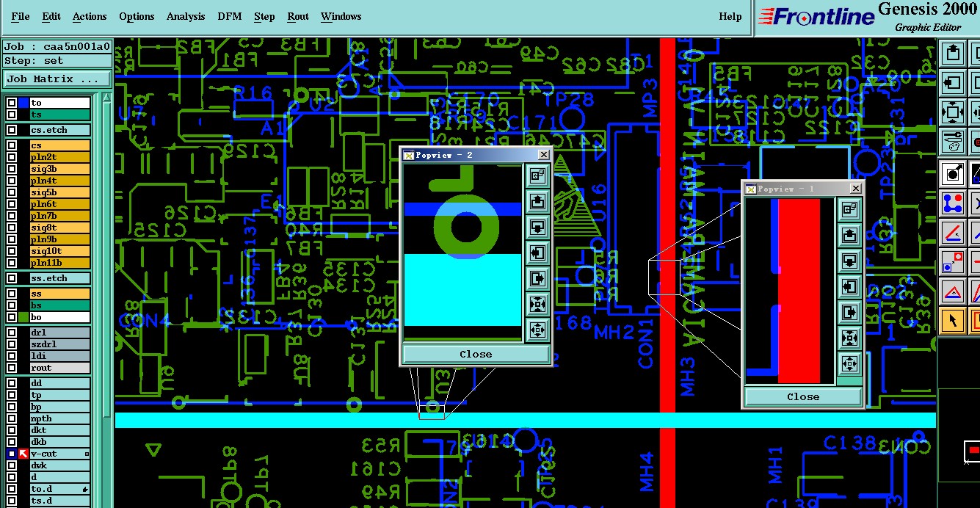Click the red arrow marker on 'v-cut' layer

23,454
